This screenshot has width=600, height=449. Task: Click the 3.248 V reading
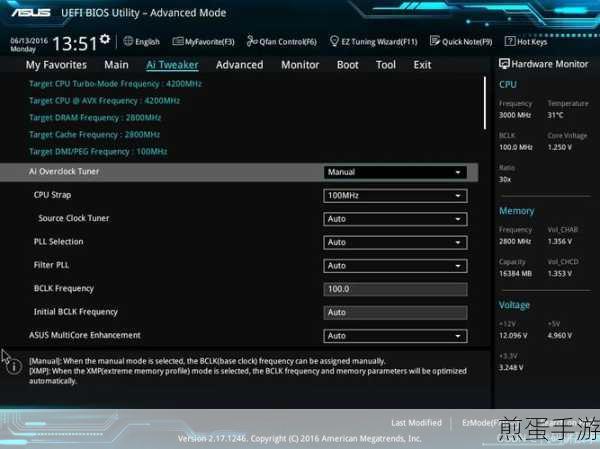[x=511, y=367]
